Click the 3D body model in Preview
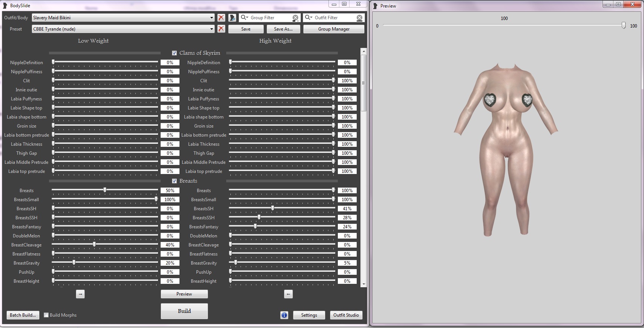Screen dimensions: 644x328 tap(505, 149)
